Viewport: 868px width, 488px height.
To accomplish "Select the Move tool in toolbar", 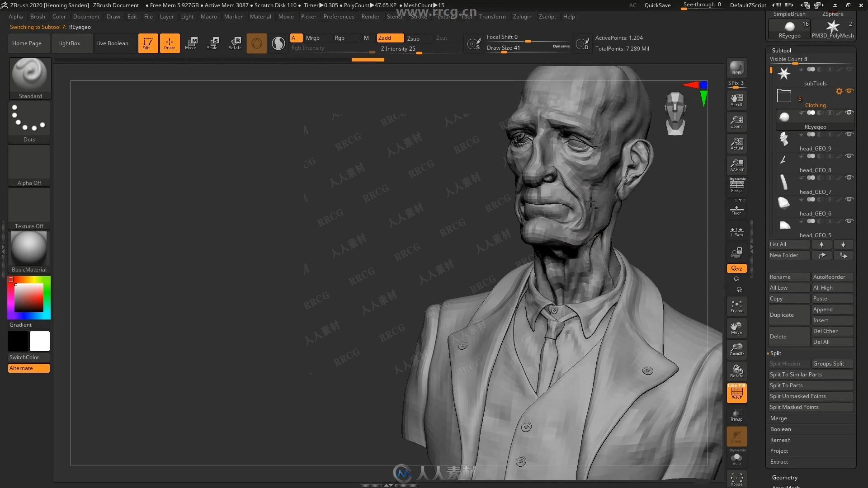I will (x=191, y=42).
